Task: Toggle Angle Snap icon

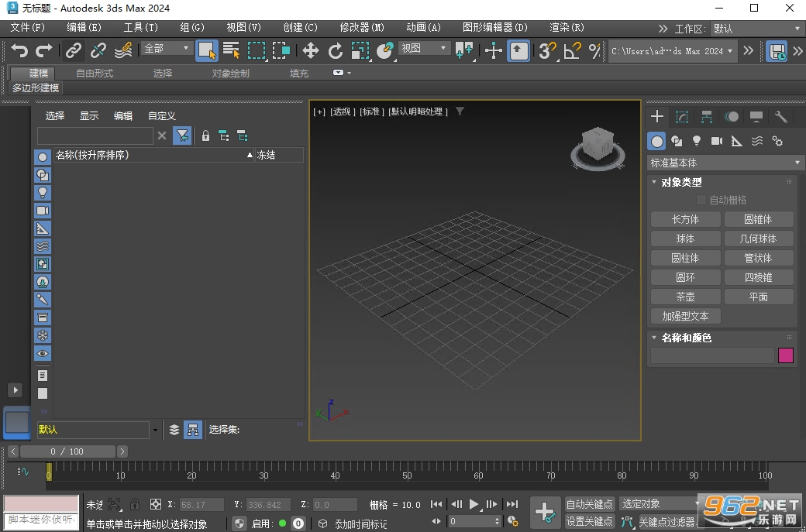Action: click(572, 50)
